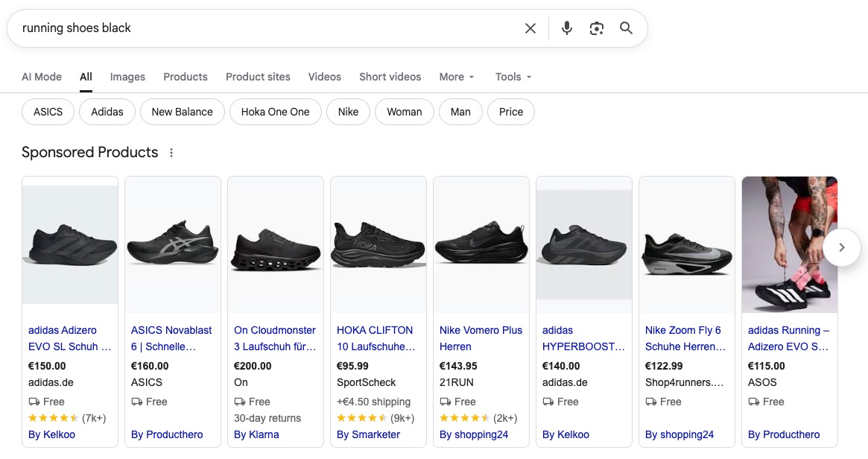Image resolution: width=868 pixels, height=459 pixels.
Task: Filter results by the ASICS chip
Action: click(x=48, y=112)
